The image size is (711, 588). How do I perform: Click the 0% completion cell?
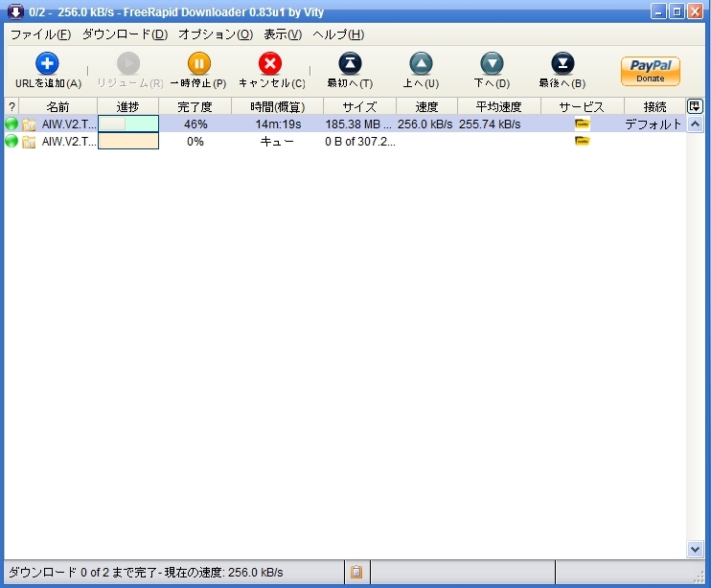click(195, 142)
